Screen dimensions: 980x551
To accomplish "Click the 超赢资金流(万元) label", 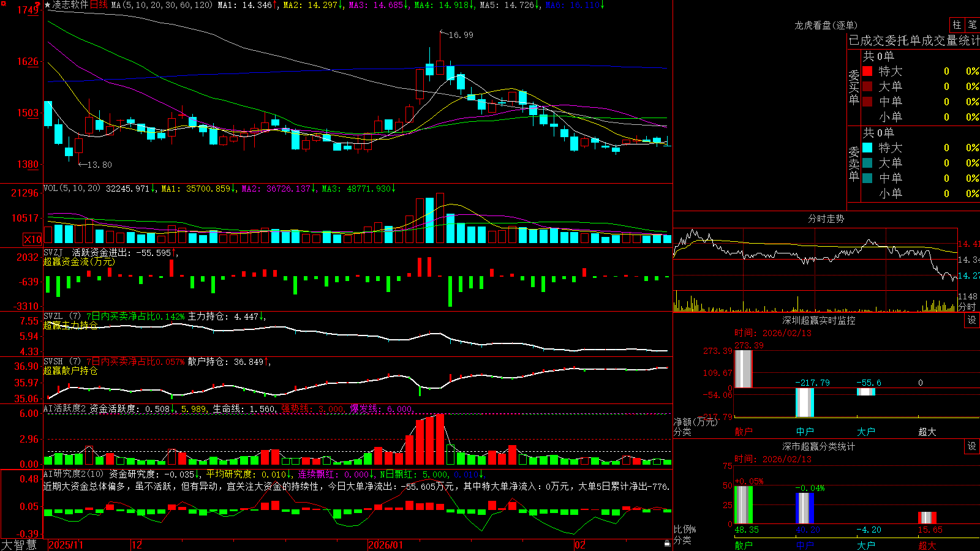I will click(79, 261).
